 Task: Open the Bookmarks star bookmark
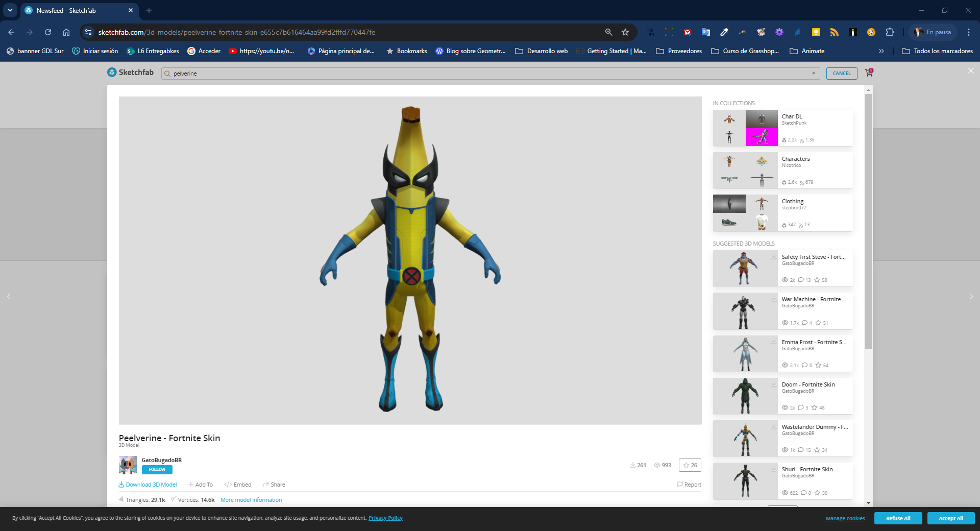pos(407,51)
